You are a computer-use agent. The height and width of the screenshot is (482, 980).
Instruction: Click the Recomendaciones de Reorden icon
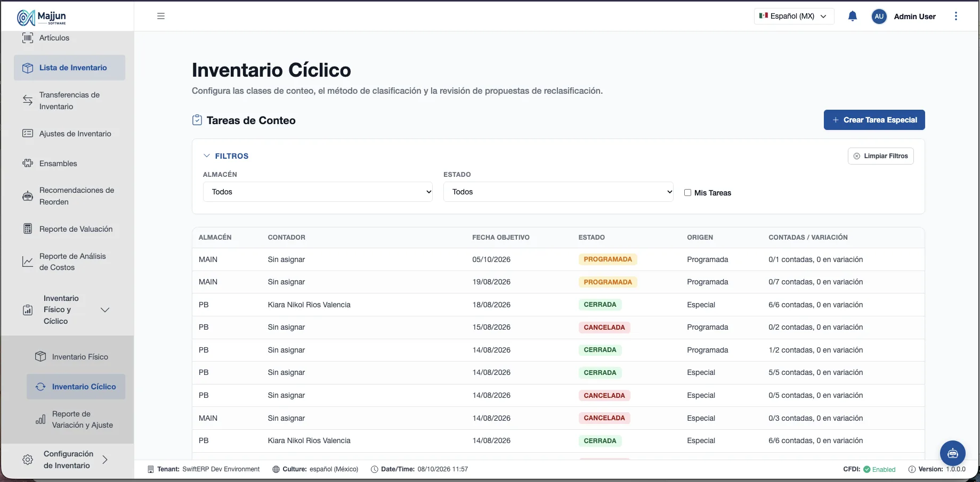pyautogui.click(x=28, y=196)
